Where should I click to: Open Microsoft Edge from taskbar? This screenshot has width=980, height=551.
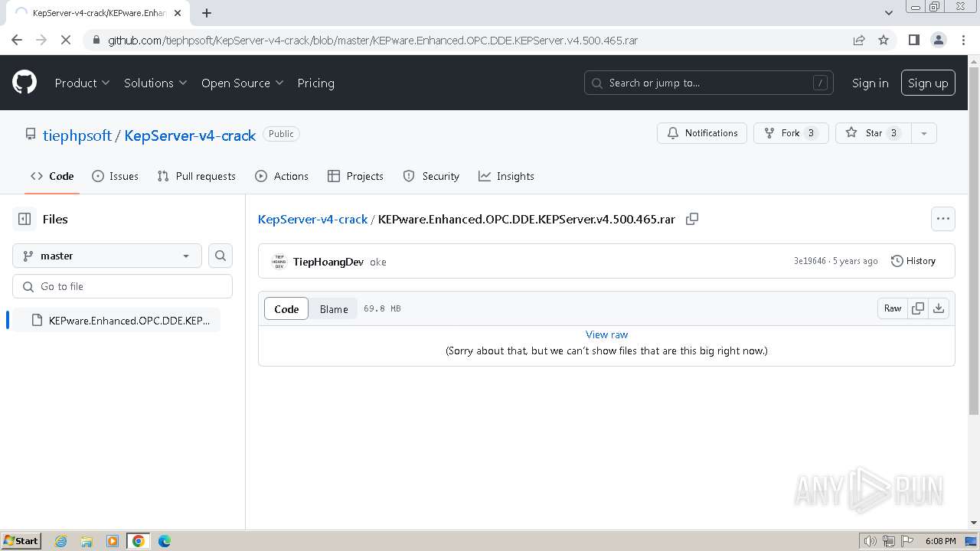165,541
